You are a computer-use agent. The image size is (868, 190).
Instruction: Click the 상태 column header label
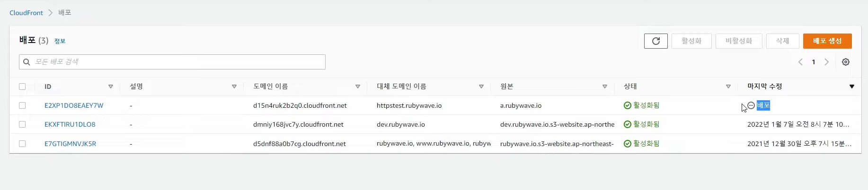(x=630, y=86)
